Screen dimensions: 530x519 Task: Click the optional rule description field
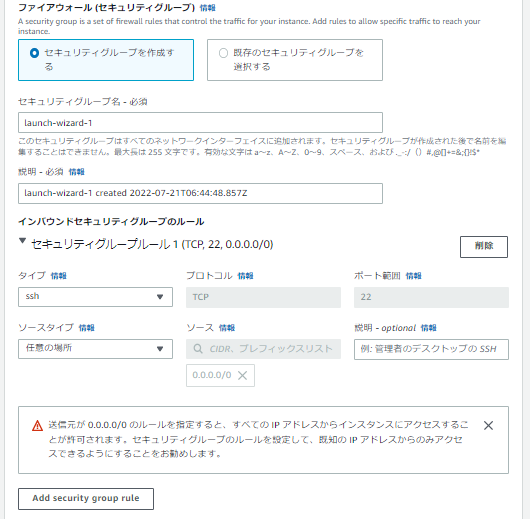(431, 349)
